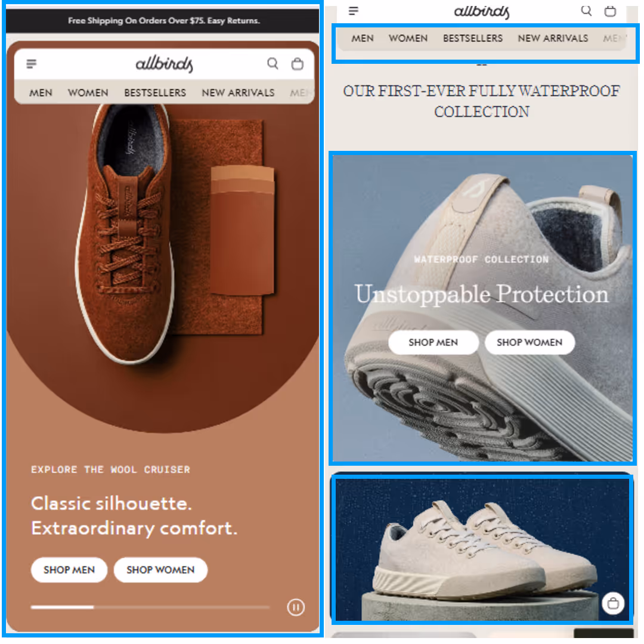Click SHOP WOMEN on Waterproof Collection banner
The height and width of the screenshot is (644, 644).
tap(530, 342)
